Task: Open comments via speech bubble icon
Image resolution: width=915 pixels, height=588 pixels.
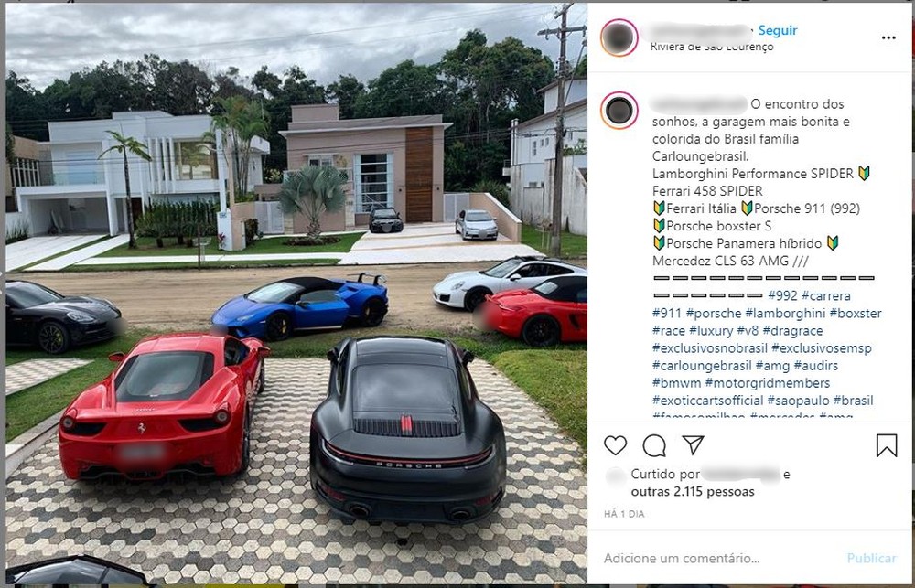Action: coord(654,445)
